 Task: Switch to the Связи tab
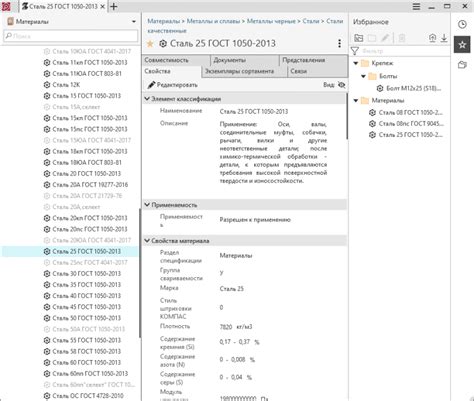[x=317, y=71]
